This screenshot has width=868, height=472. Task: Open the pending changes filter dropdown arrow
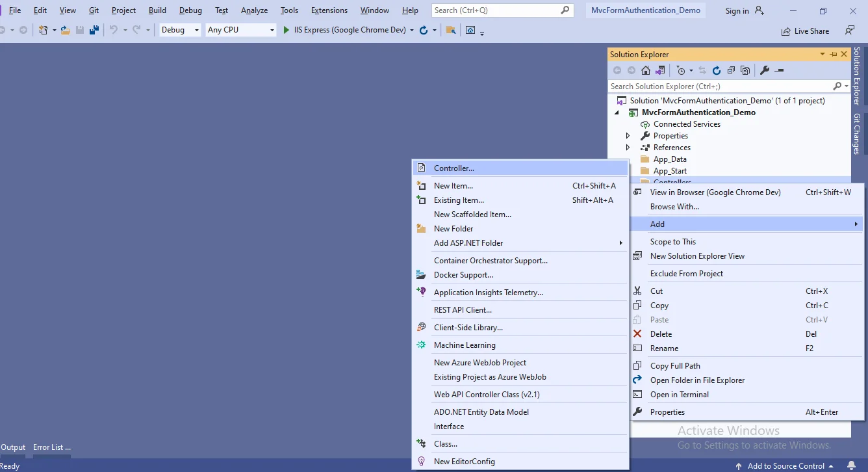click(691, 70)
